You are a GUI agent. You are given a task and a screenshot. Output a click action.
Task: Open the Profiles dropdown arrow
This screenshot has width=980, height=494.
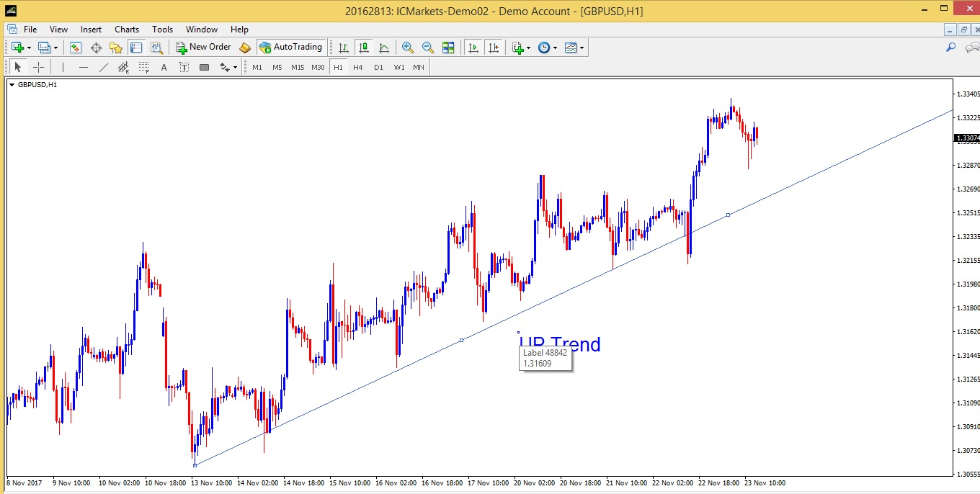point(56,48)
